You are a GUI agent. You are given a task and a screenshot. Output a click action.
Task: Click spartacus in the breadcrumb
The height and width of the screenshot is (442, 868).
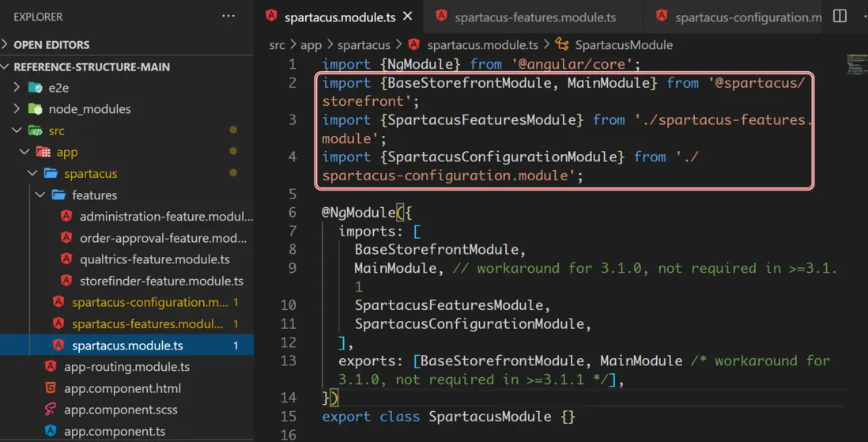(x=364, y=45)
